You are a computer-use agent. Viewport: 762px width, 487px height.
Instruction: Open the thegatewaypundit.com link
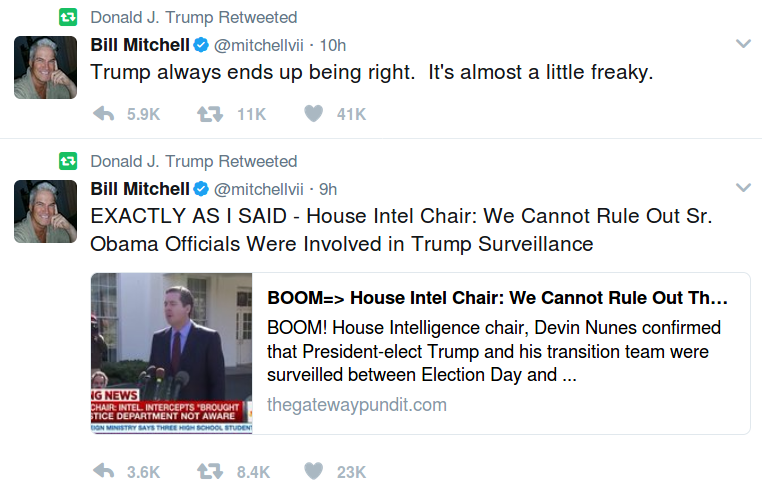(x=356, y=405)
